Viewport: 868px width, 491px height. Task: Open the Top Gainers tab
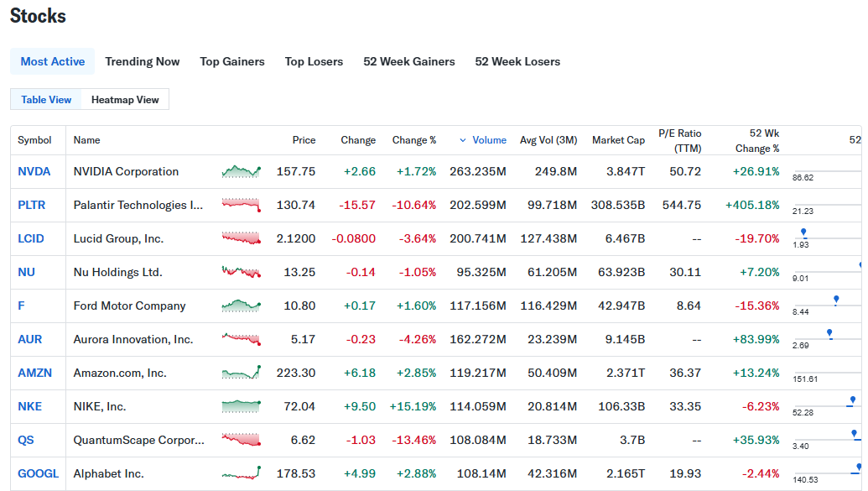coord(232,61)
